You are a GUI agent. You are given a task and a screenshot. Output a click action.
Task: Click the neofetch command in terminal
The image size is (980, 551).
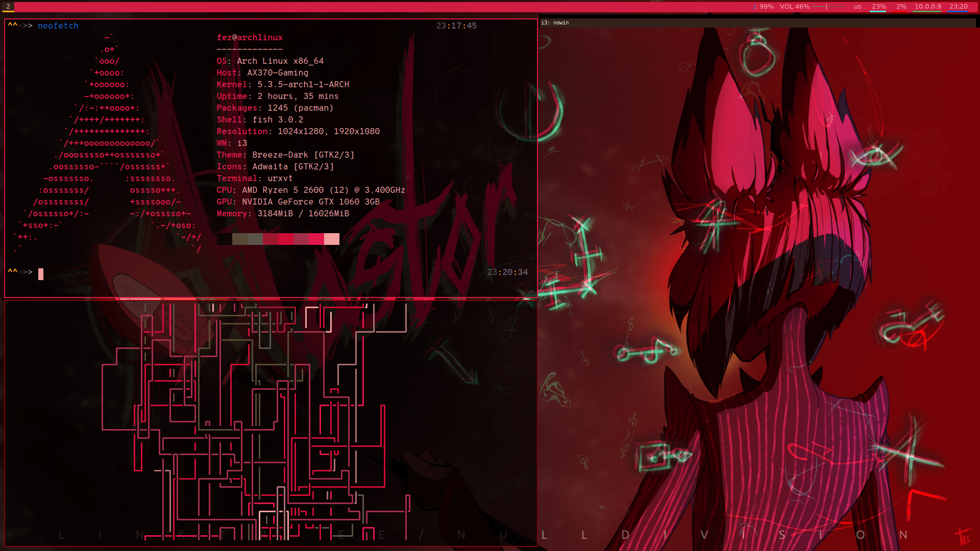pos(59,25)
